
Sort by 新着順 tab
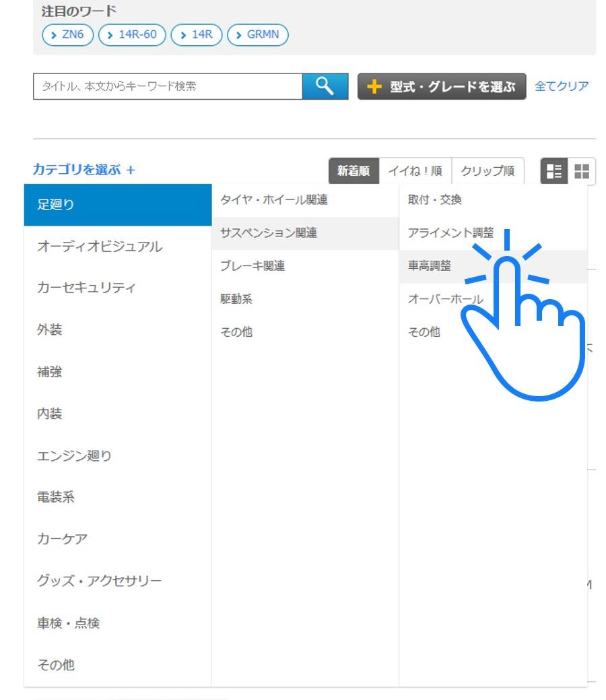(x=353, y=171)
